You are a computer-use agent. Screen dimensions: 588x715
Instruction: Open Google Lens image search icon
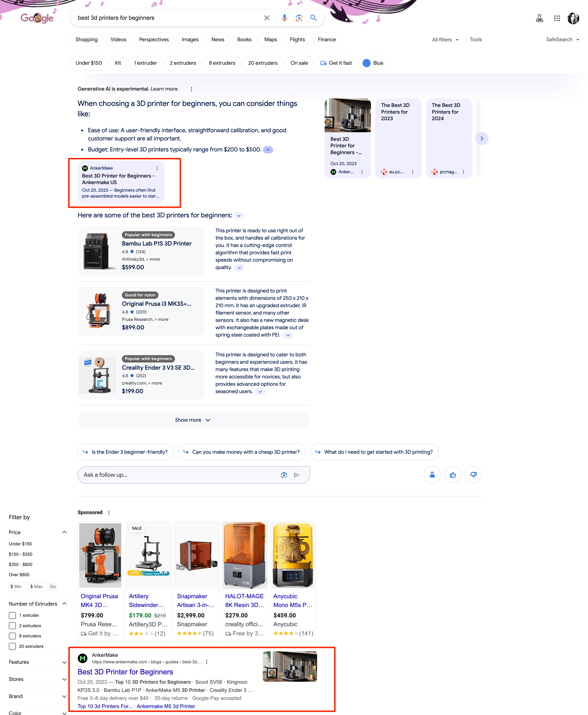pyautogui.click(x=299, y=18)
